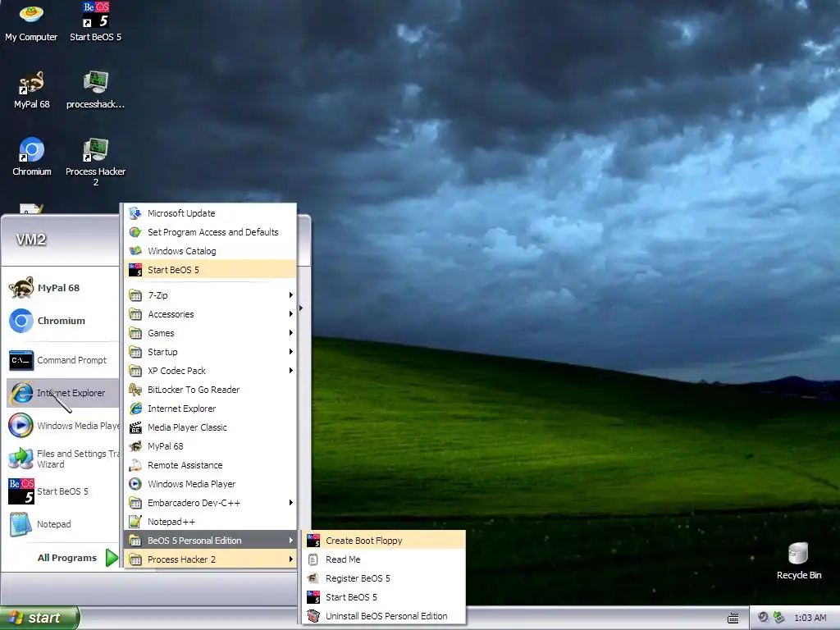Click the clock showing 1:03 AM
This screenshot has width=840, height=630.
point(810,618)
